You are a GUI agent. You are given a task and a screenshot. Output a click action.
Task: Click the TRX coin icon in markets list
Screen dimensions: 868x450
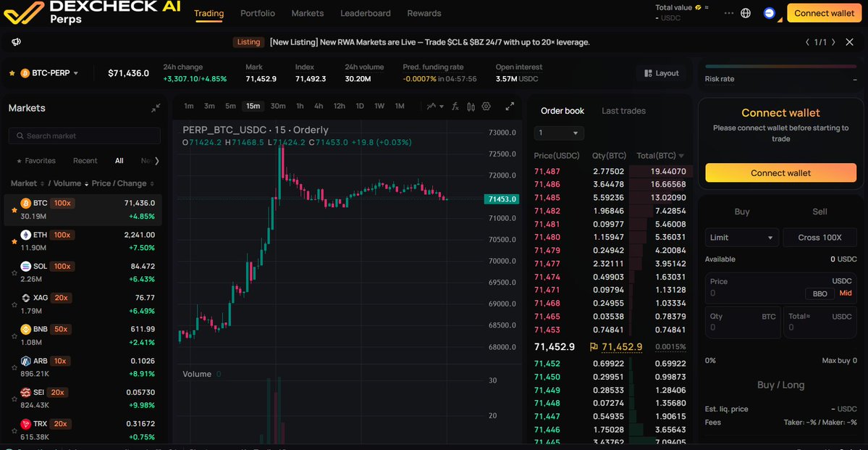(25, 424)
